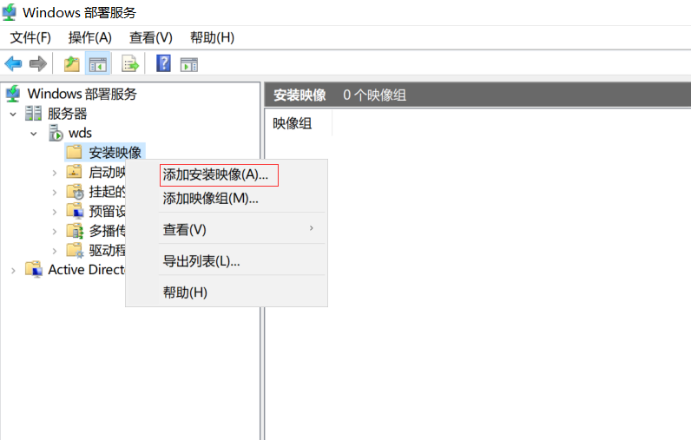
Task: Open help with question mark icon
Action: [x=163, y=63]
